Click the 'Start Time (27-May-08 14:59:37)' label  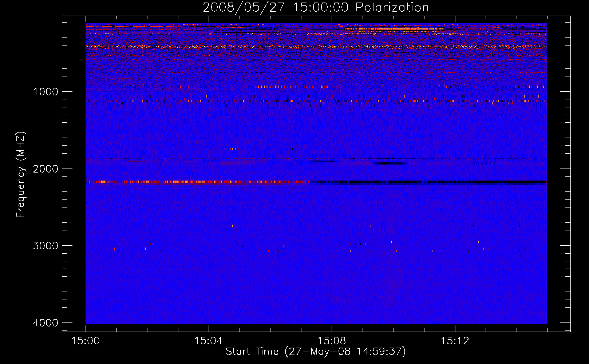(316, 352)
